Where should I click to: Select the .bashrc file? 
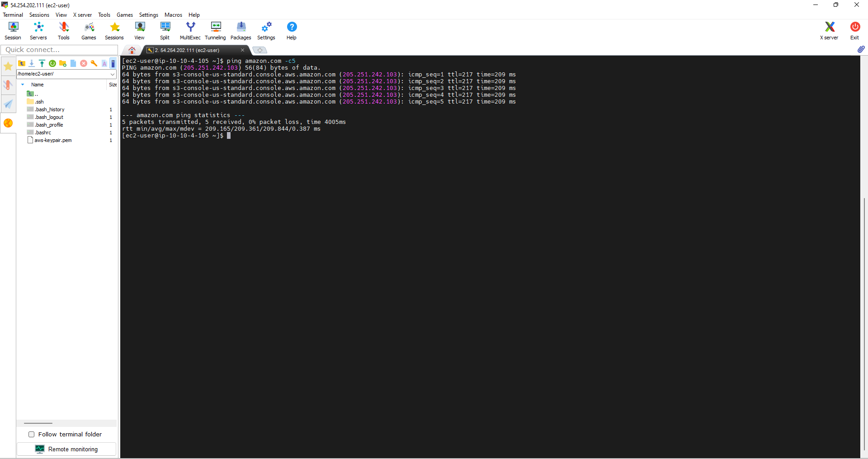click(39, 132)
